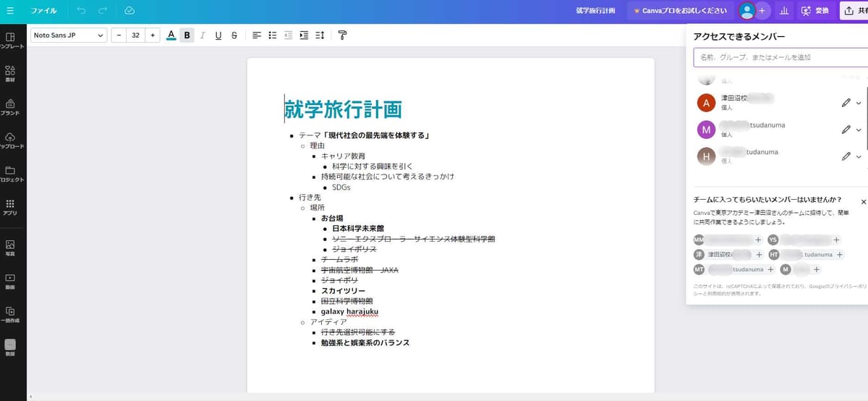This screenshot has width=868, height=401.
Task: Expand permission dropdown for 津田沼校 member A
Action: tap(859, 103)
